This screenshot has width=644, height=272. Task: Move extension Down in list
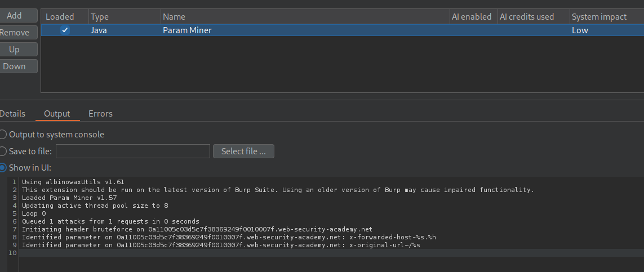point(15,66)
